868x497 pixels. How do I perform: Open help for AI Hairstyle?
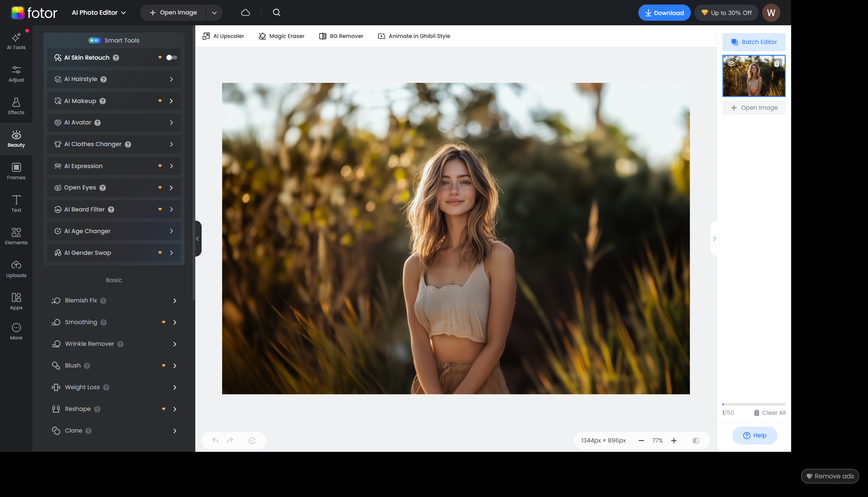click(104, 79)
